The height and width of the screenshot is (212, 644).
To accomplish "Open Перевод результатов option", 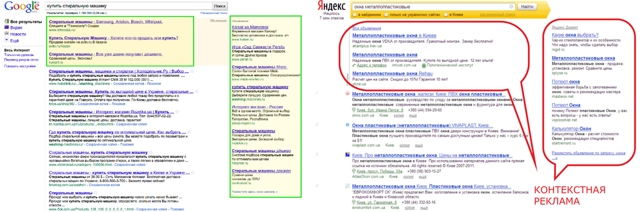I will (x=21, y=60).
